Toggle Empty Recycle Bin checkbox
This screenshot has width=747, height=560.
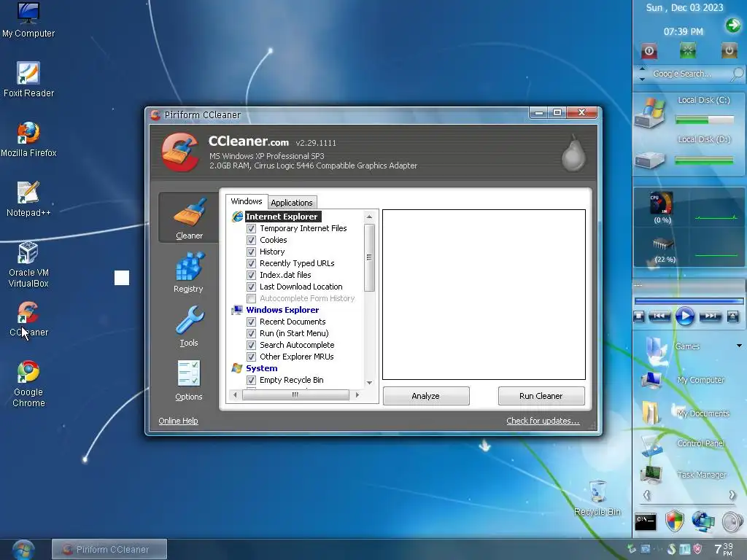coord(251,380)
